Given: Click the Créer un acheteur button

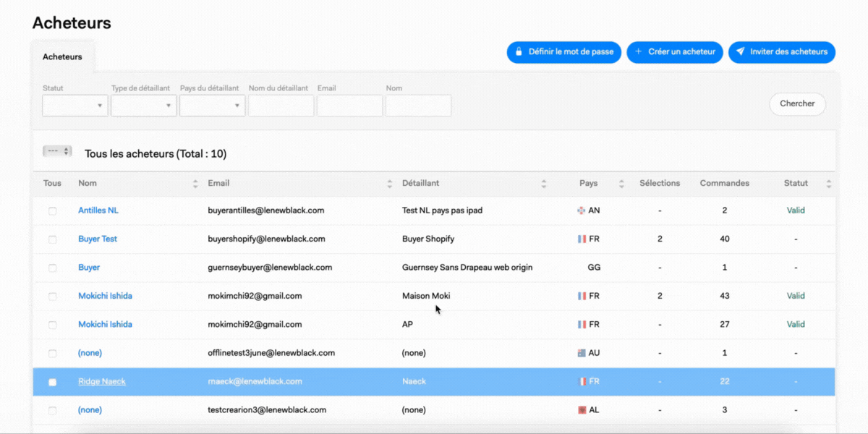Looking at the screenshot, I should pyautogui.click(x=675, y=52).
